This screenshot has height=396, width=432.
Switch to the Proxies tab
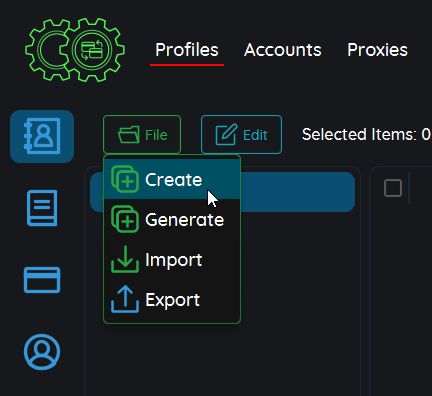point(377,50)
